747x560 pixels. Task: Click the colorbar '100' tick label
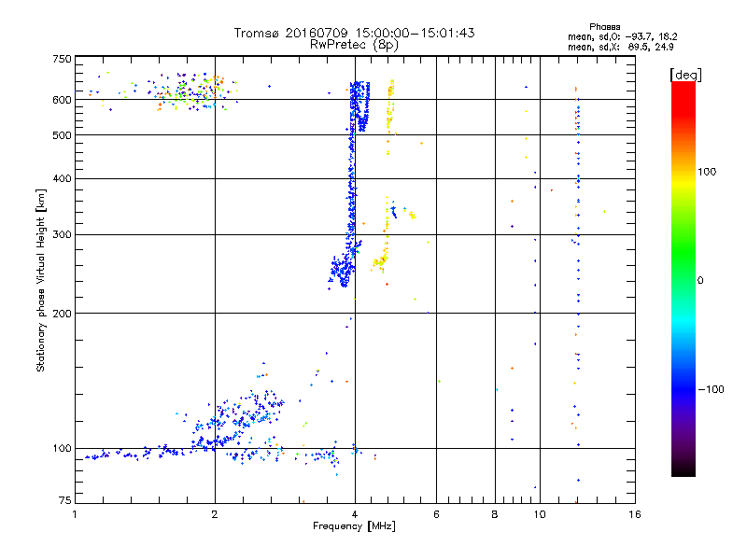[x=707, y=172]
